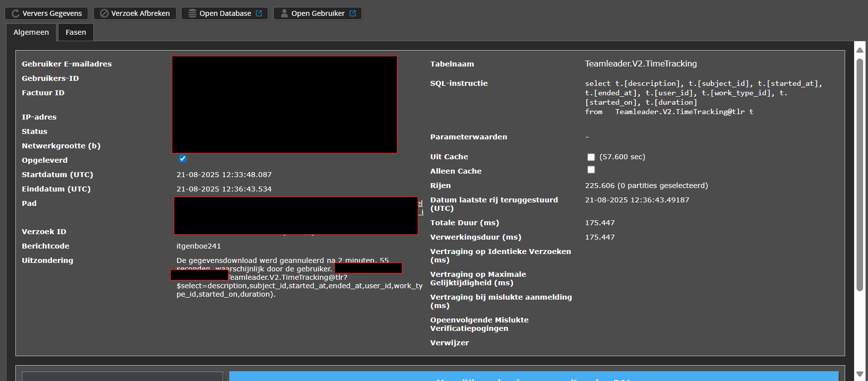
Task: Click the Berichtcode value itgenboe241
Action: click(x=198, y=246)
